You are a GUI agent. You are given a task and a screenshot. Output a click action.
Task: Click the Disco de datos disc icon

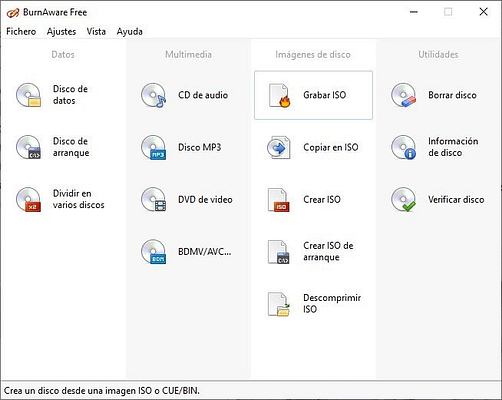29,95
